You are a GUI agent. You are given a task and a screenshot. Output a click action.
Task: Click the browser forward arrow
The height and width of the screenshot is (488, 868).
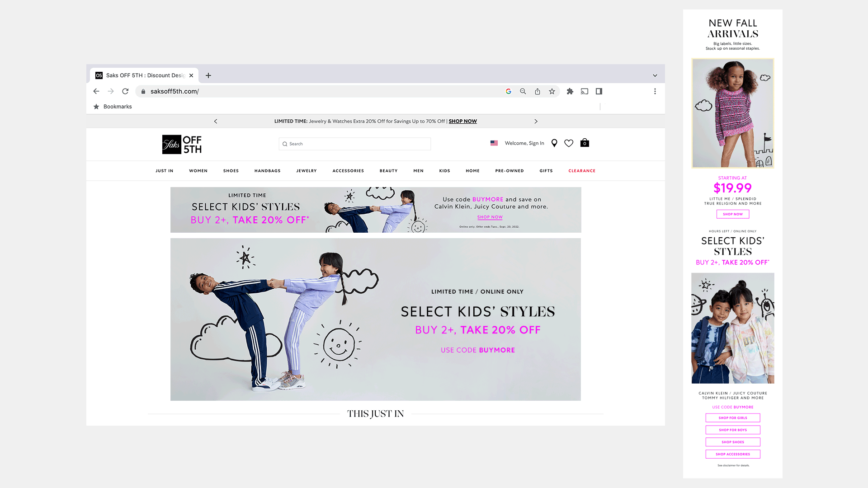[111, 91]
